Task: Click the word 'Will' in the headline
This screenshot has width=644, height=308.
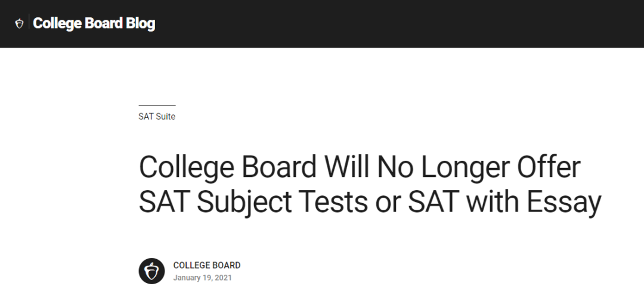Action: [346, 167]
